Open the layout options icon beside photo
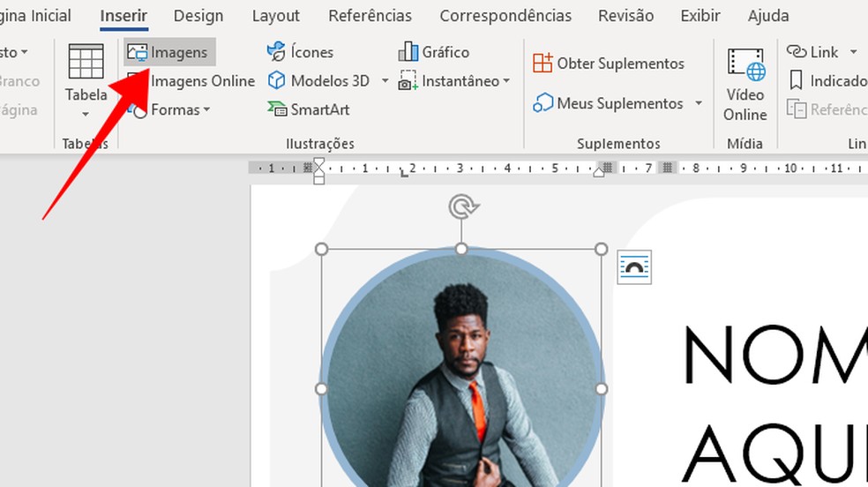 634,267
